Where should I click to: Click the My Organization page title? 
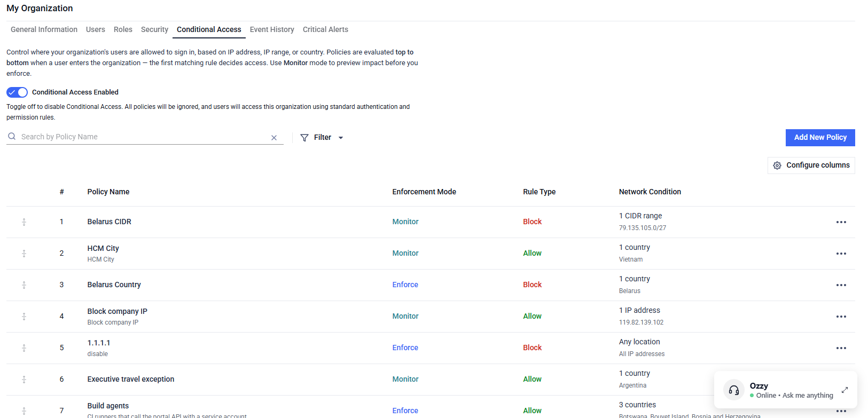tap(40, 9)
